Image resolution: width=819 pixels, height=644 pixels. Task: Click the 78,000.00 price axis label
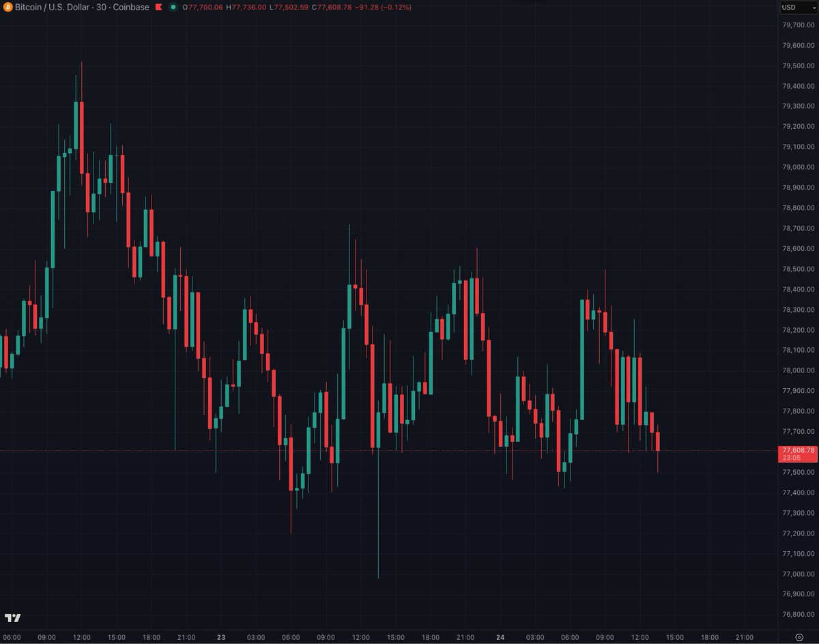pos(798,370)
